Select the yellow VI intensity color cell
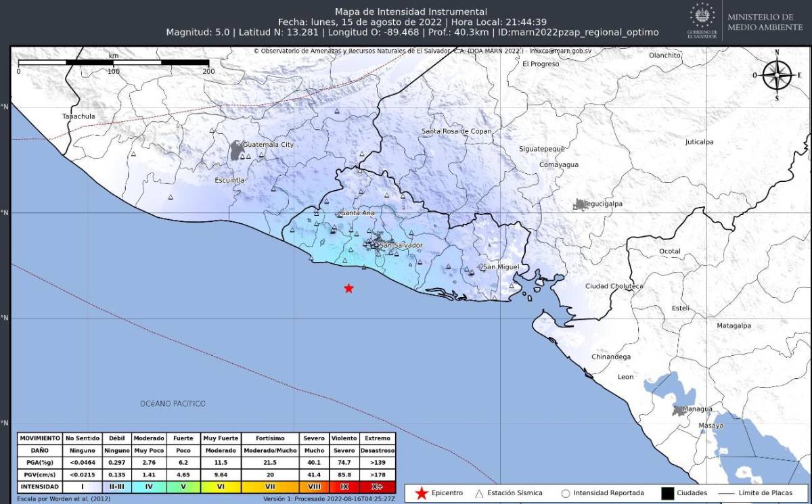 [220, 486]
